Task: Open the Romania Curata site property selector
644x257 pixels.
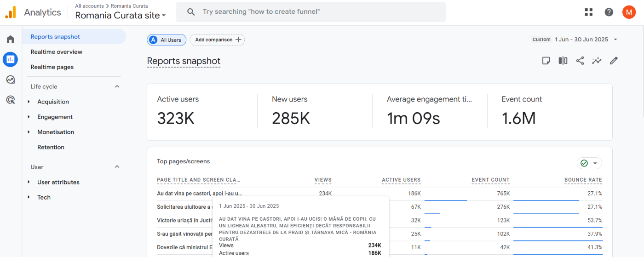Action: tap(121, 16)
